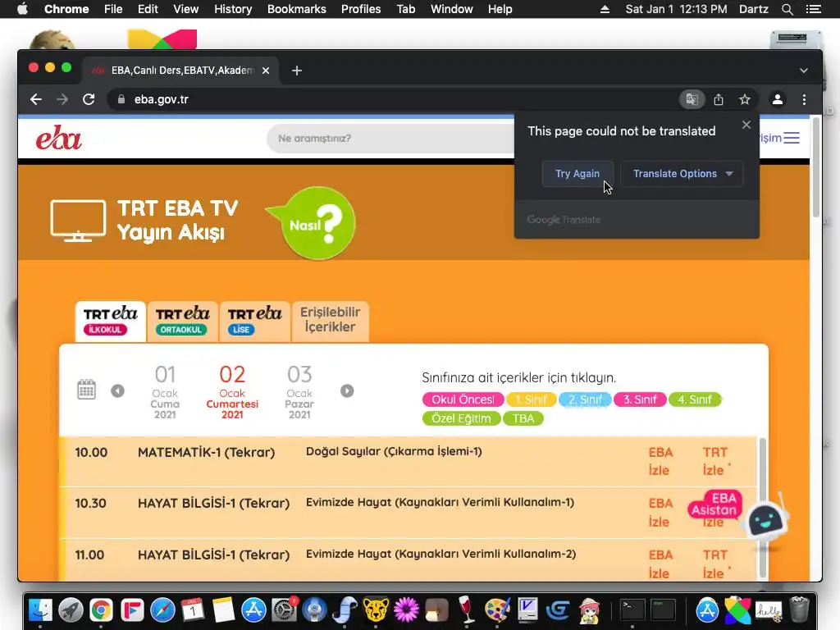Switch to TRT EBA Ortaokul tab
Image resolution: width=840 pixels, height=630 pixels.
183,321
